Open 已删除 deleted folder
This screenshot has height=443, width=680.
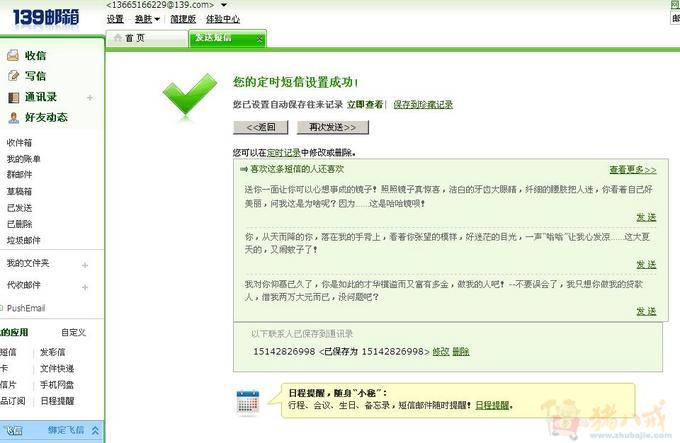click(x=19, y=224)
